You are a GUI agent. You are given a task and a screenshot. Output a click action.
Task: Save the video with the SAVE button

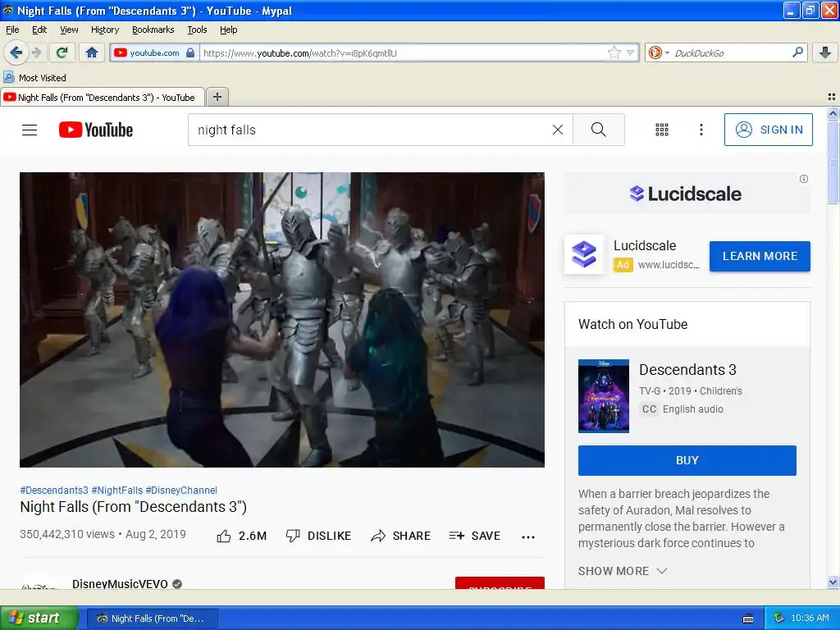tap(475, 536)
